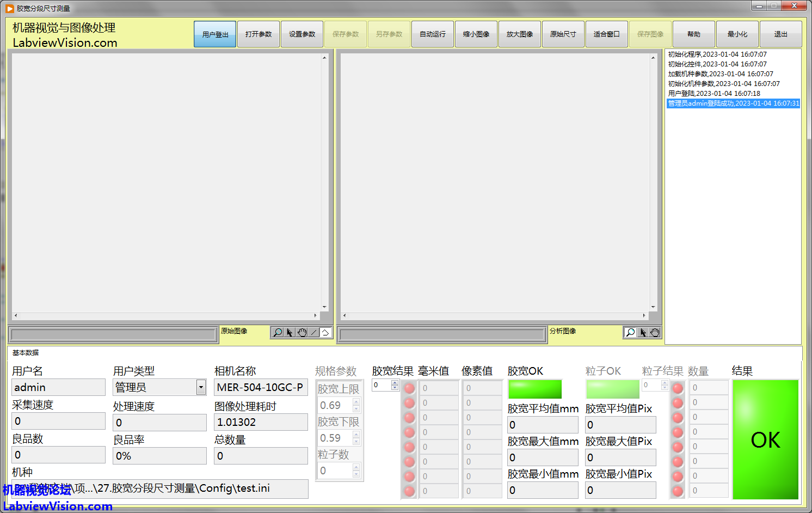The height and width of the screenshot is (513, 812).
Task: Click the large green OK result indicator
Action: pos(765,439)
